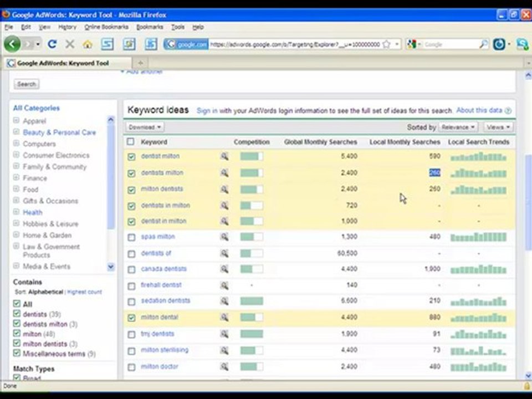Click the google.com site identity button
532x399 pixels.
coord(186,44)
